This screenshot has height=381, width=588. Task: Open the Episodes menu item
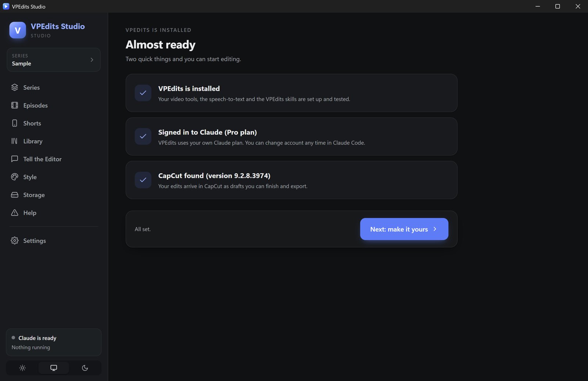coord(54,105)
